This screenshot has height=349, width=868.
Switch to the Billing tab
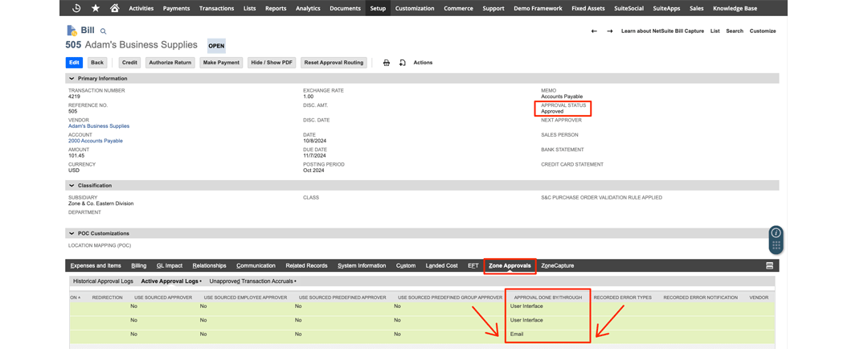[x=139, y=266]
